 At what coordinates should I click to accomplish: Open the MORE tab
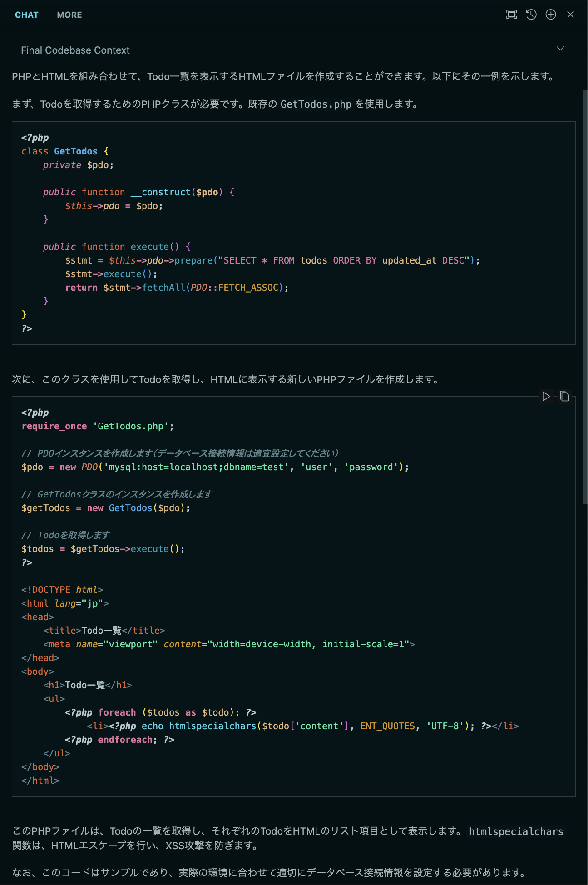pos(69,15)
